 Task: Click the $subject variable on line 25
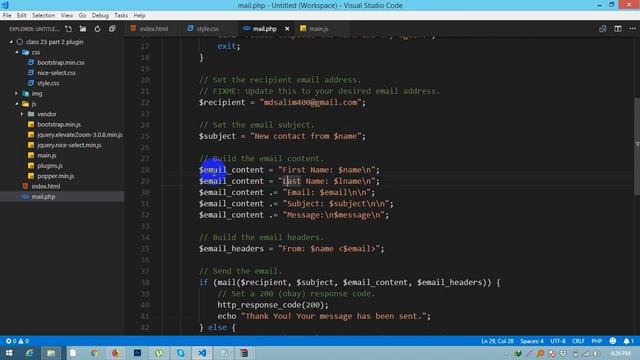[217, 136]
